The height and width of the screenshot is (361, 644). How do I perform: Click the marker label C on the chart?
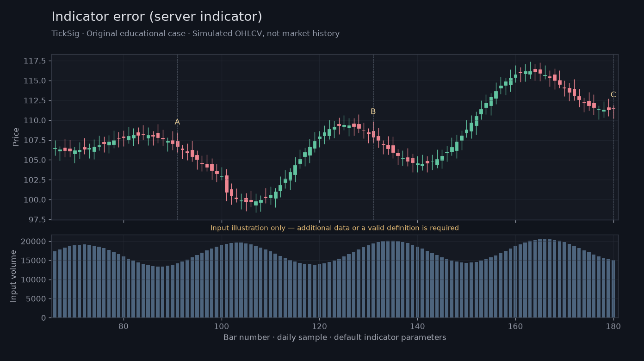613,95
